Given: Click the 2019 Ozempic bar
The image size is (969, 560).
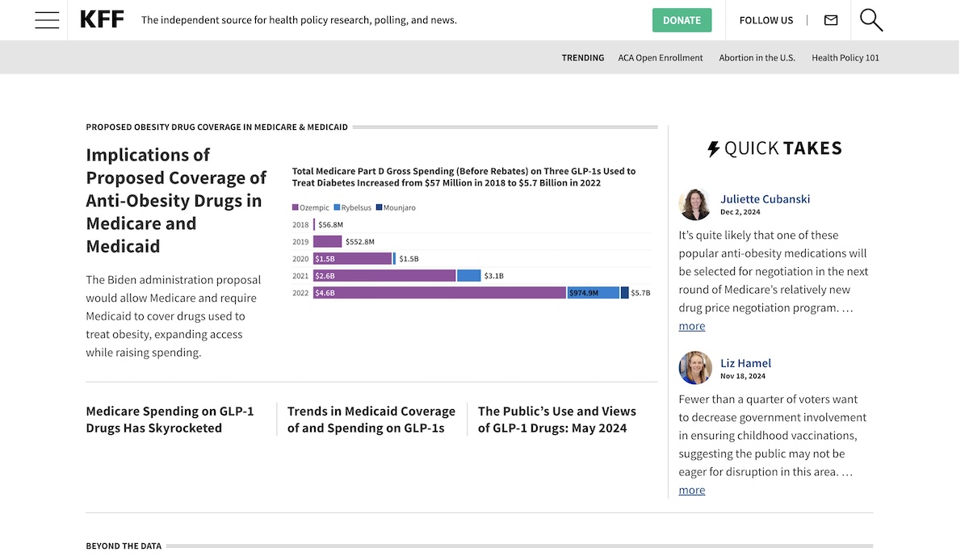Looking at the screenshot, I should tap(328, 241).
